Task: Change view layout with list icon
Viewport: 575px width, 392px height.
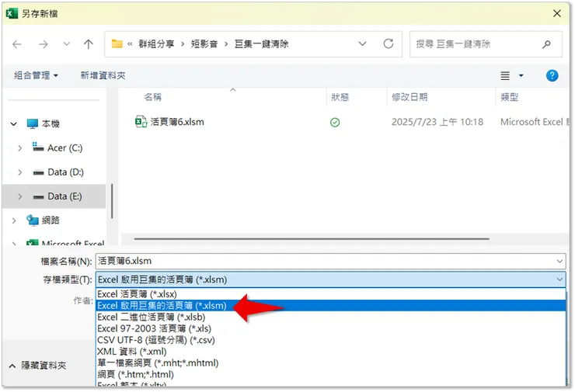Action: [x=505, y=76]
